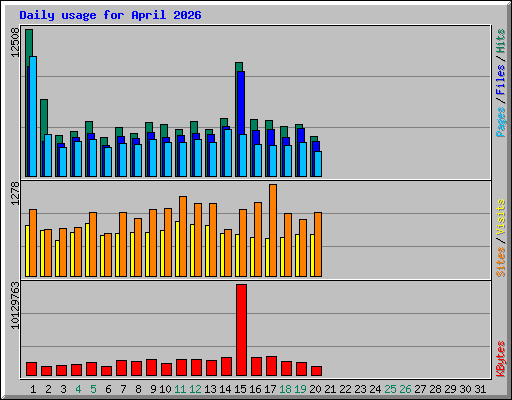This screenshot has width=512, height=400.
Task: Click day label 22 on the x-axis
Action: (x=345, y=389)
